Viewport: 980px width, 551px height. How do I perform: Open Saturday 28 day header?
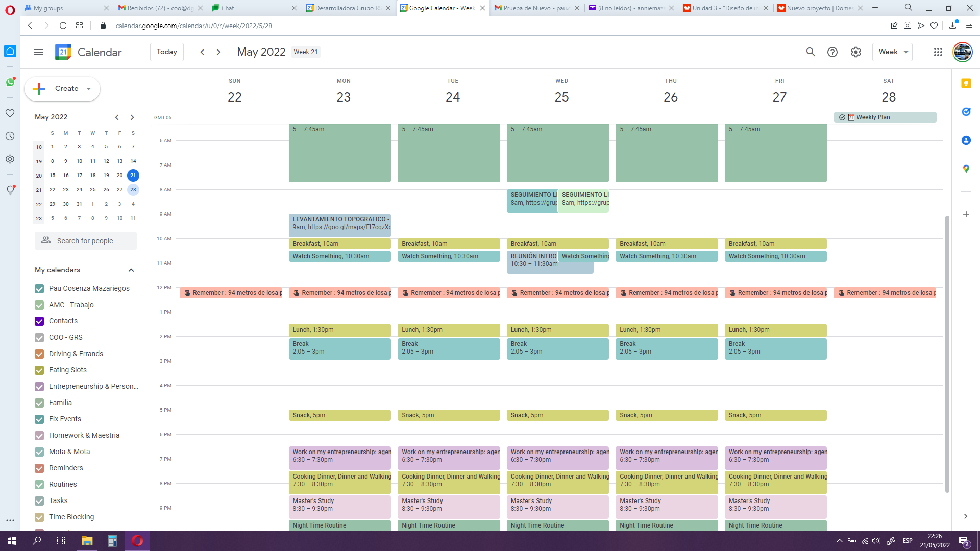click(889, 97)
